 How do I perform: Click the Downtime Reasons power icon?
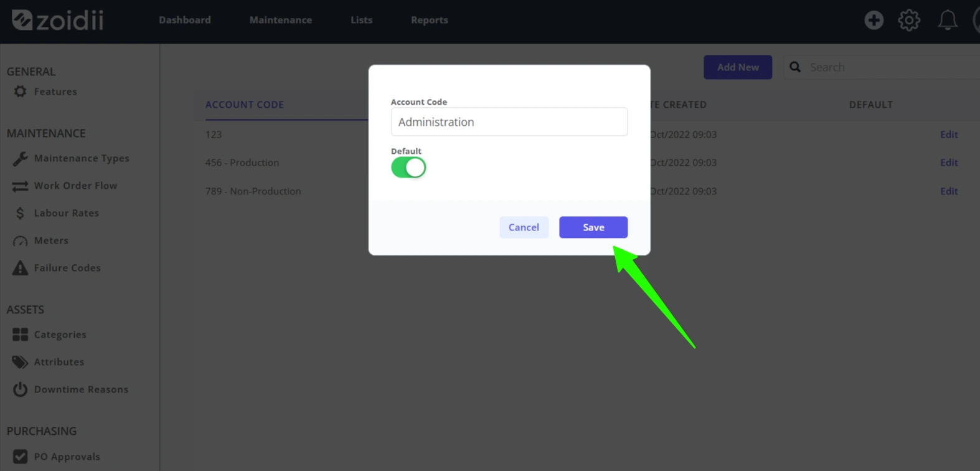[20, 389]
